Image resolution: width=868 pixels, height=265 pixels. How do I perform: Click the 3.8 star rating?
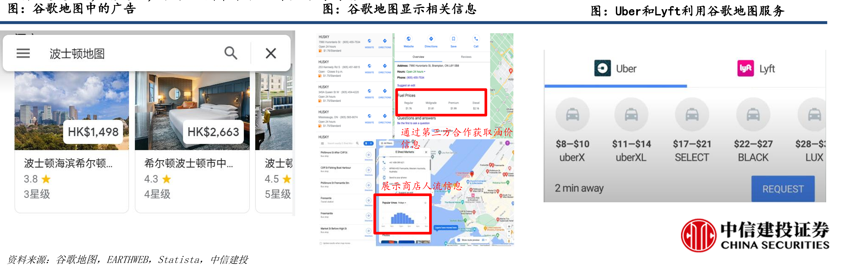coord(37,179)
